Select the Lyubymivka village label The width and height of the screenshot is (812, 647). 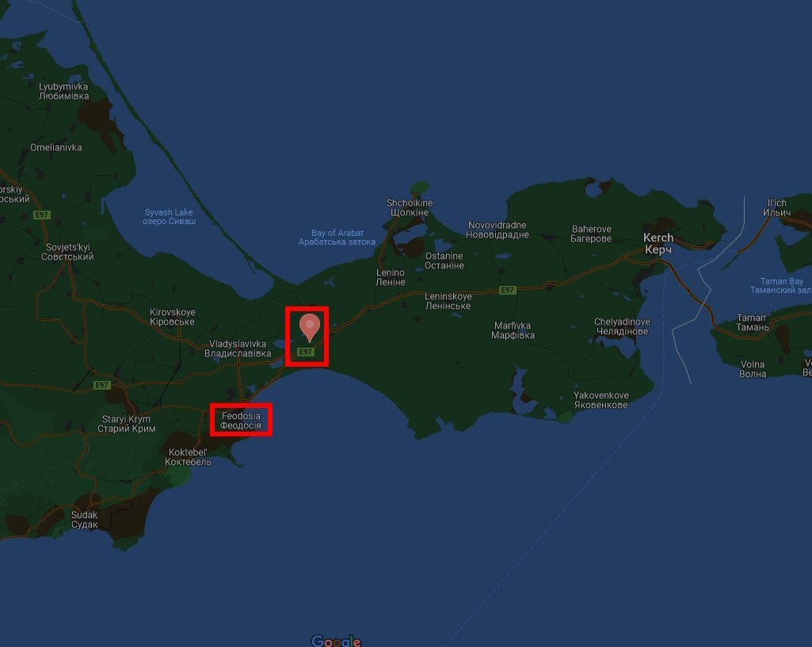tap(63, 91)
